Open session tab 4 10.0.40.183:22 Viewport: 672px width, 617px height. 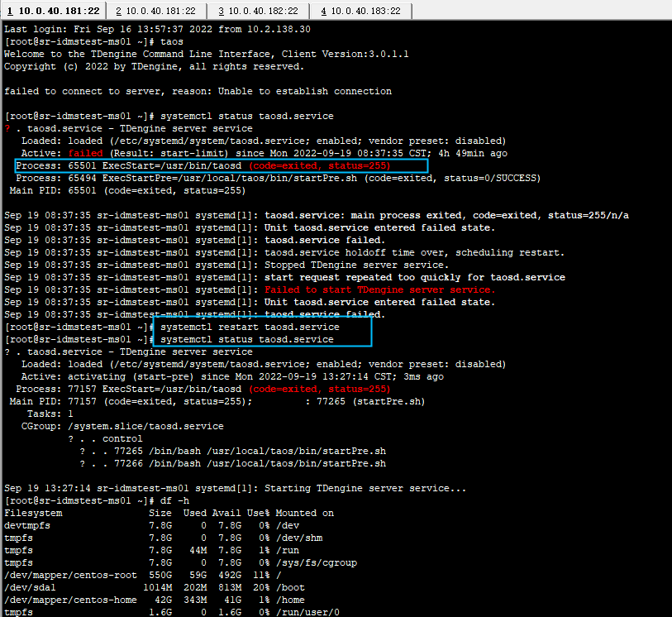pos(361,11)
